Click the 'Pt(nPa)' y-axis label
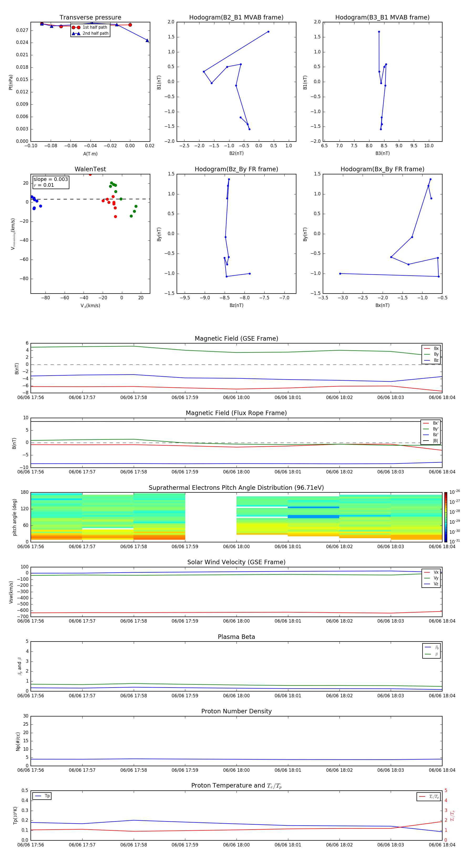Image resolution: width=473 pixels, height=868 pixels. 11,82
